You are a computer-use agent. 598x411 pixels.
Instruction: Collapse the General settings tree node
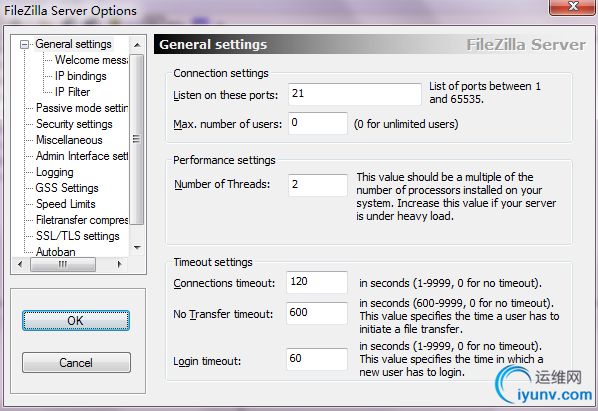click(x=24, y=45)
